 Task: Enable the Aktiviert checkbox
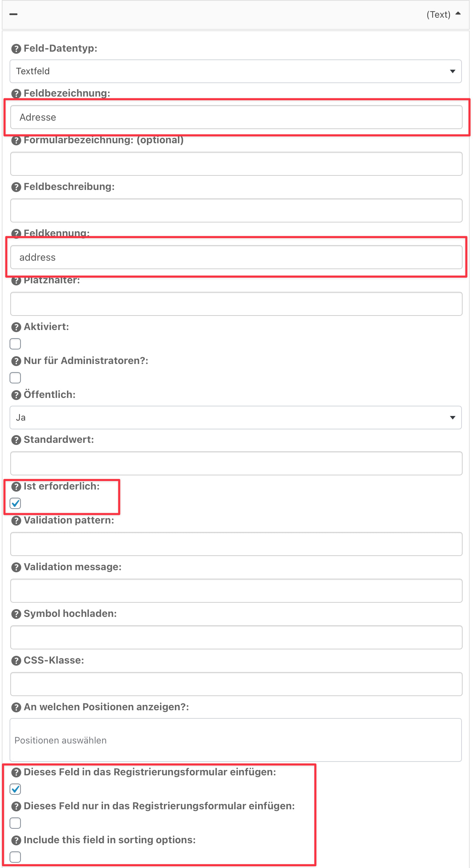coord(15,344)
